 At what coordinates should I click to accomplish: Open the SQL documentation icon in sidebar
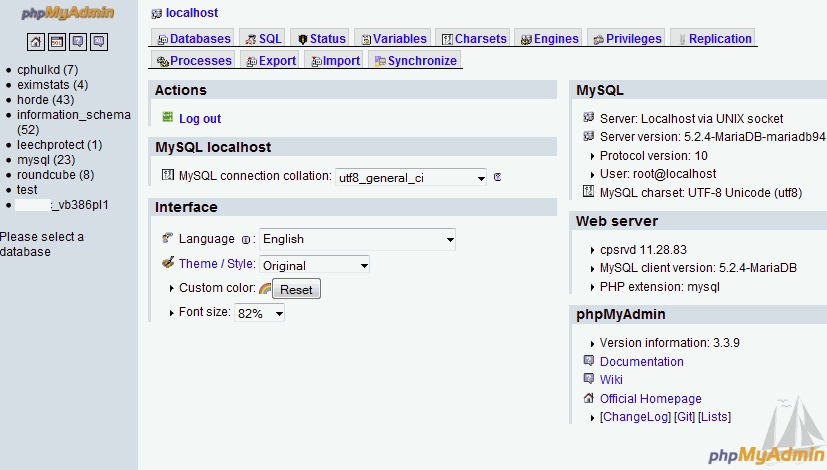click(x=99, y=42)
